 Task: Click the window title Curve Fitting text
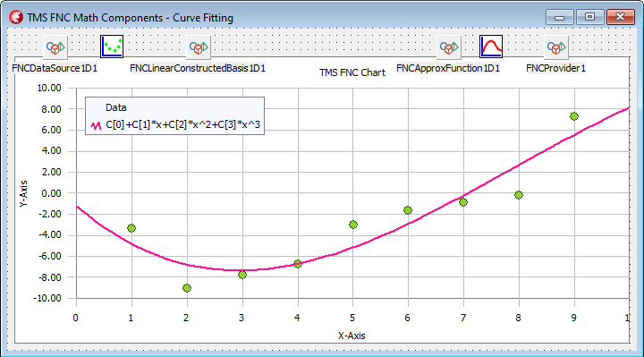tap(203, 18)
